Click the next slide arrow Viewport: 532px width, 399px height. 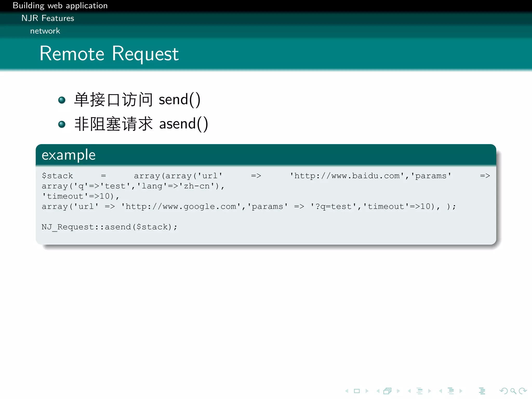367,391
